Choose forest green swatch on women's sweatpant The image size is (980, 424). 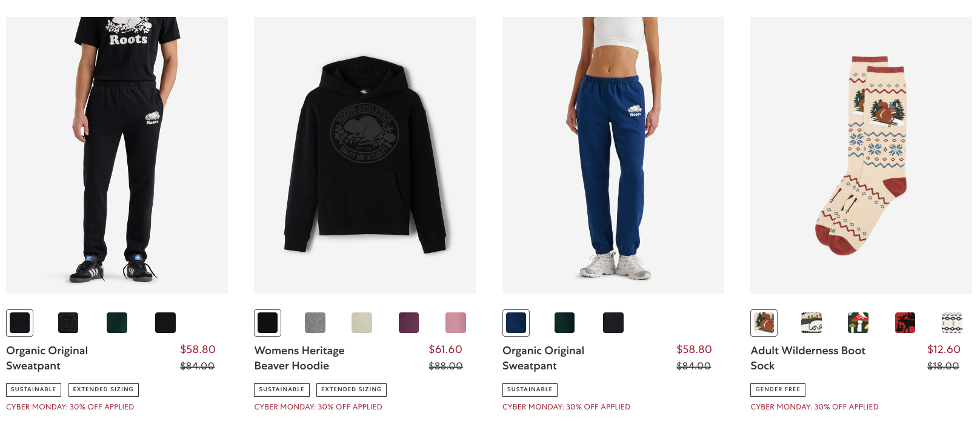[564, 323]
